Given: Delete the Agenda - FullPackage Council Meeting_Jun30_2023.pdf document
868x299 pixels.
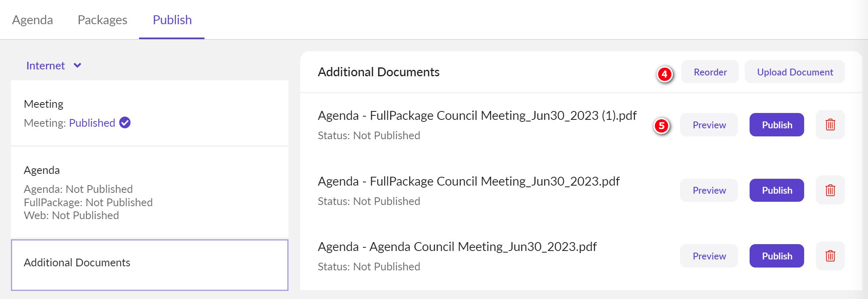Looking at the screenshot, I should coord(830,190).
